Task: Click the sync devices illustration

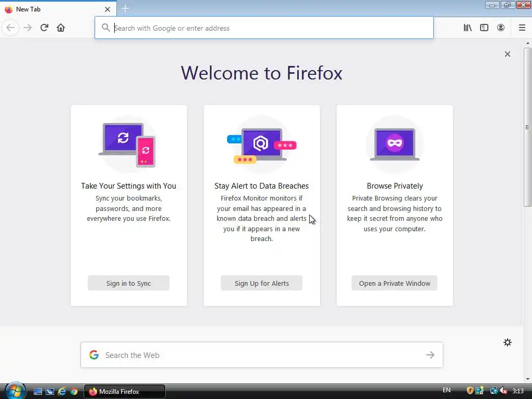Action: pyautogui.click(x=129, y=144)
